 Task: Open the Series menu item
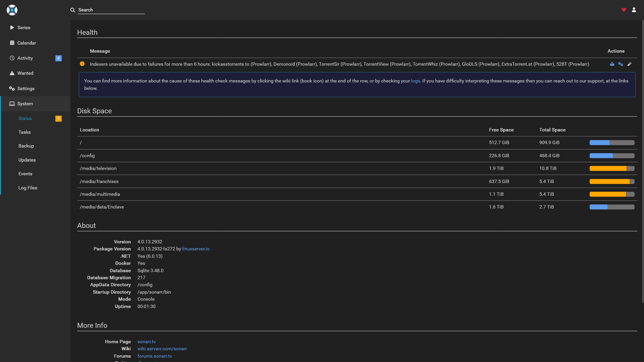[35, 27]
